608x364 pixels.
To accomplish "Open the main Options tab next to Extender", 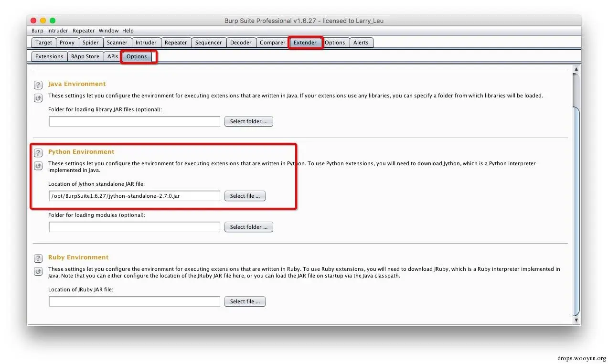I will tap(335, 43).
